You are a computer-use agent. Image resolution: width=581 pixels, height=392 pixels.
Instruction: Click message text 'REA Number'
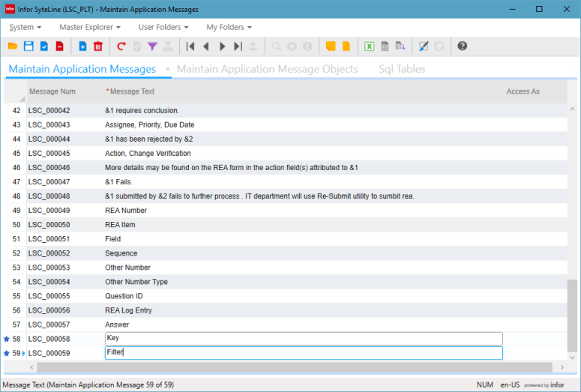point(126,211)
